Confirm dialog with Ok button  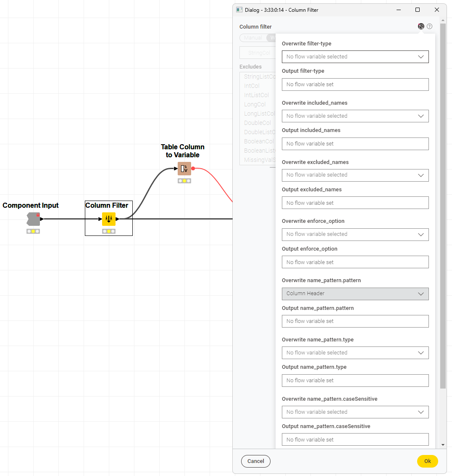point(428,461)
